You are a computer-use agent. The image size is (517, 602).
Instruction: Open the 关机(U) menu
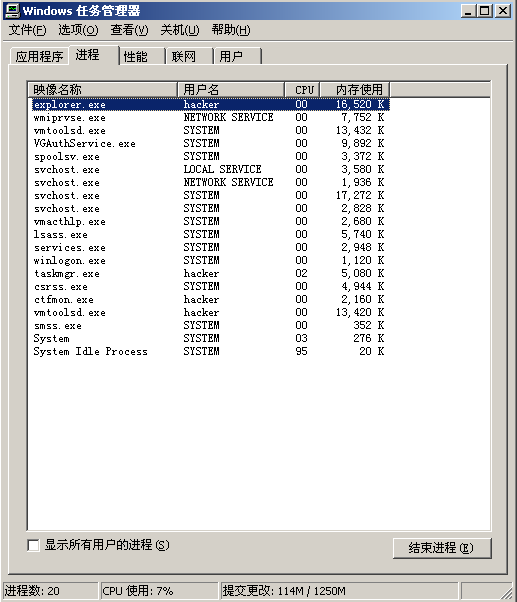coord(180,30)
